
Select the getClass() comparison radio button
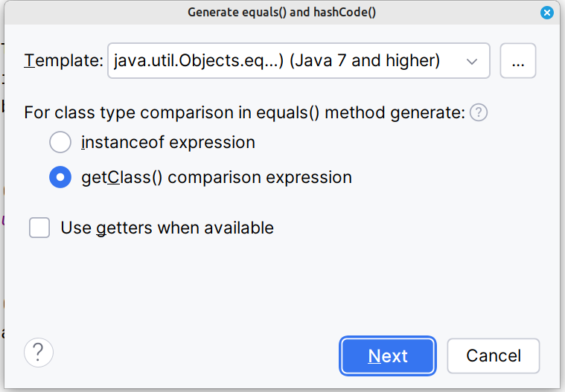(x=60, y=178)
